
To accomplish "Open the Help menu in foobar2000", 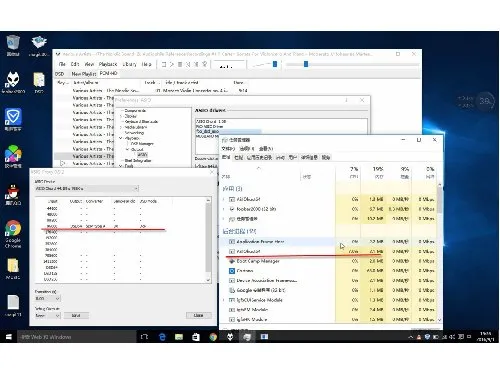I will point(146,64).
